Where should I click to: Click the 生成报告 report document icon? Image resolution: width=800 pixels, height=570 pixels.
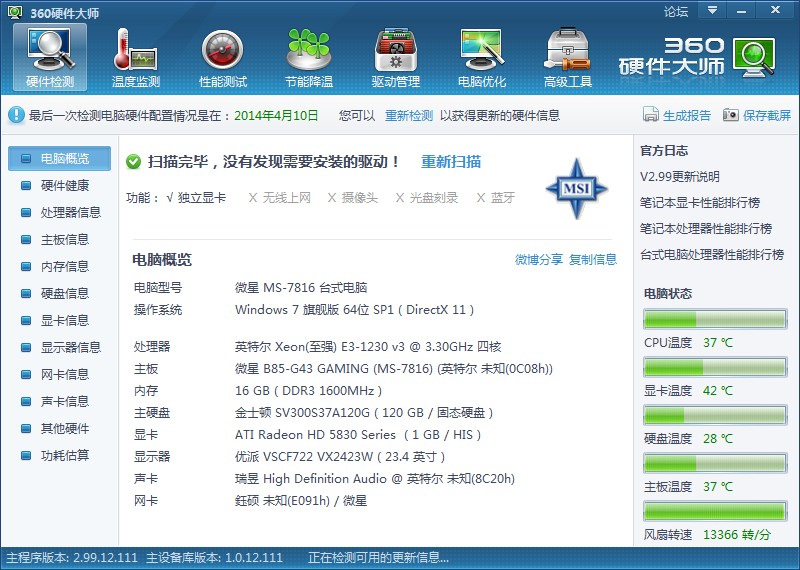point(651,115)
